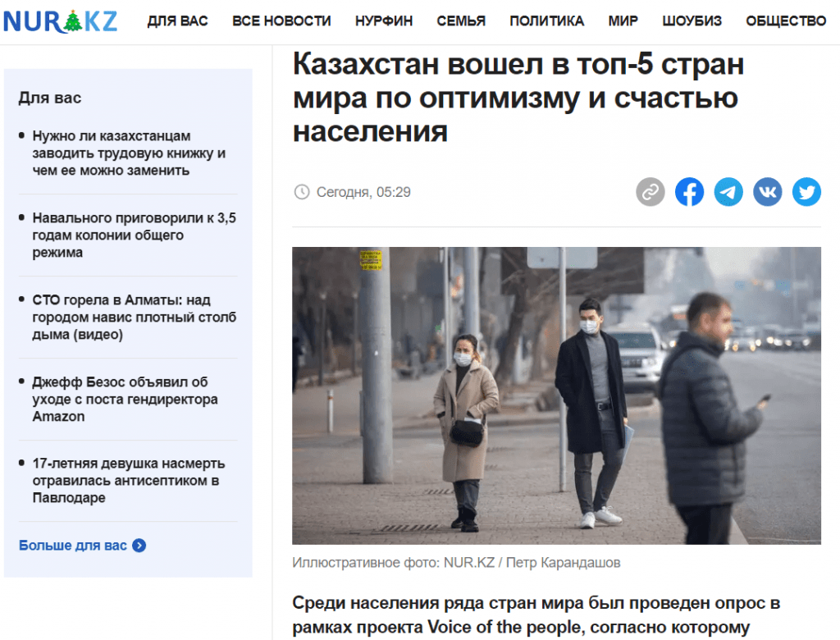Share the article on Facebook
Image resolution: width=840 pixels, height=640 pixels.
point(689,192)
